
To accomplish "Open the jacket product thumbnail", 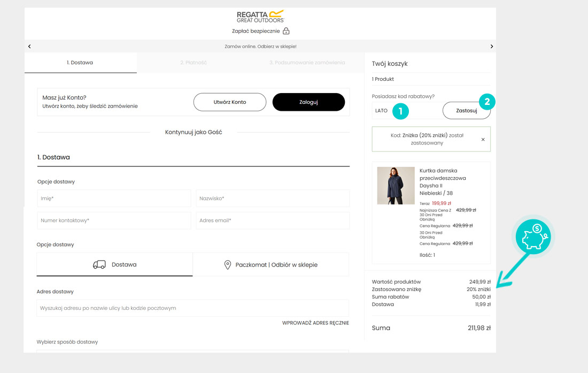I will coord(396,186).
